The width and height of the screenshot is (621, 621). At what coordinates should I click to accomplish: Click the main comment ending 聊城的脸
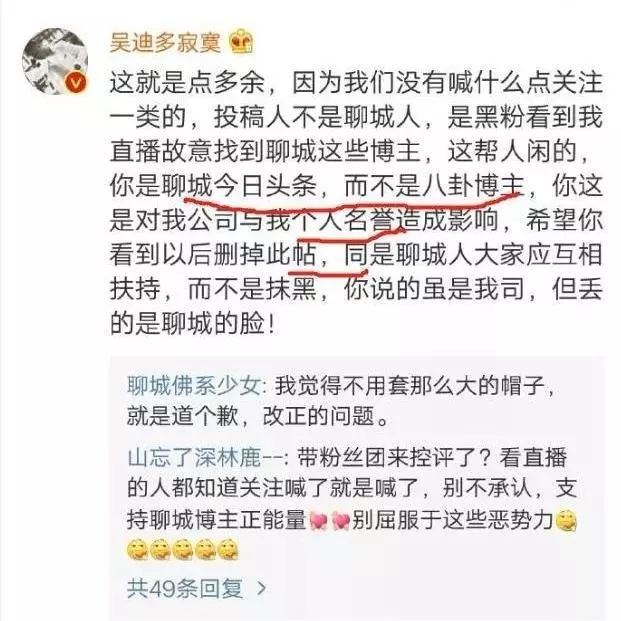pyautogui.click(x=356, y=203)
